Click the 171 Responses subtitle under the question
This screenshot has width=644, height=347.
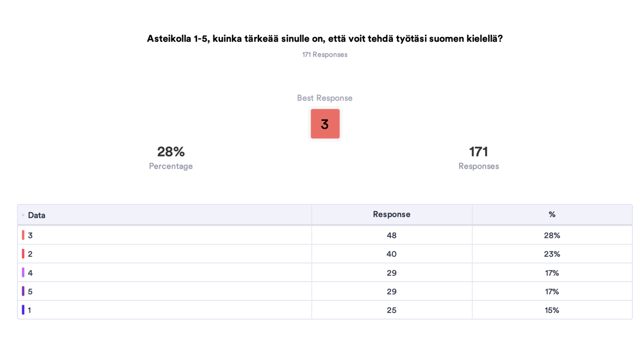(325, 55)
